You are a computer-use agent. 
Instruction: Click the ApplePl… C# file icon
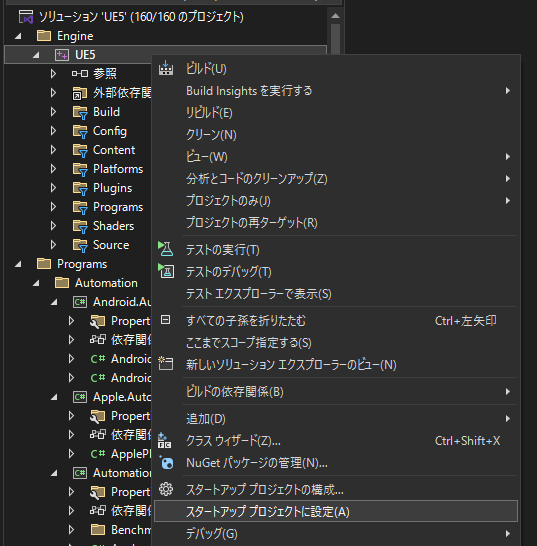tap(98, 454)
